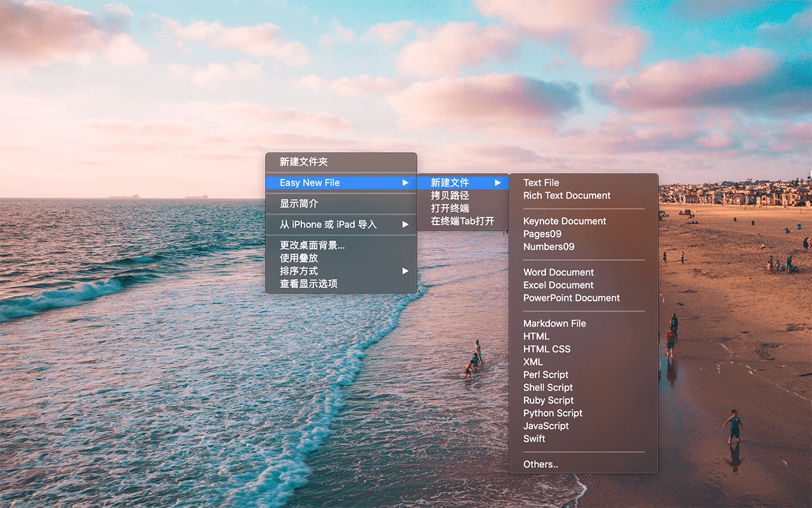Select 打开终端 menu item

[x=450, y=208]
